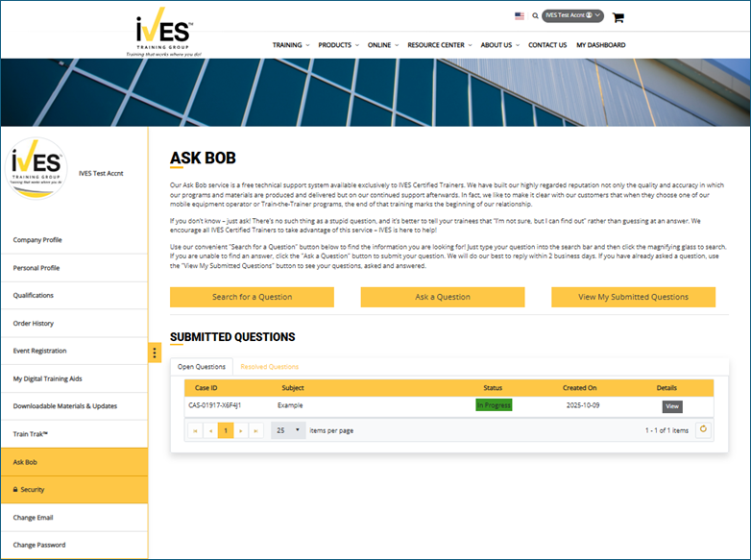The width and height of the screenshot is (751, 560).
Task: View details of case CAS-01917-X6F4J1
Action: (672, 406)
